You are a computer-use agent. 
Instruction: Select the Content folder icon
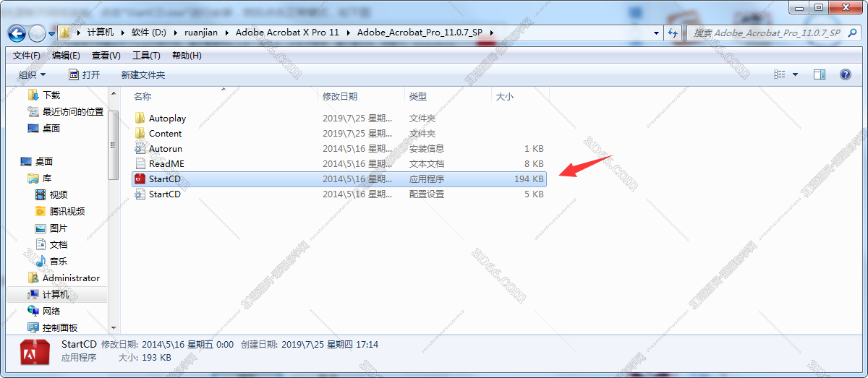[140, 133]
